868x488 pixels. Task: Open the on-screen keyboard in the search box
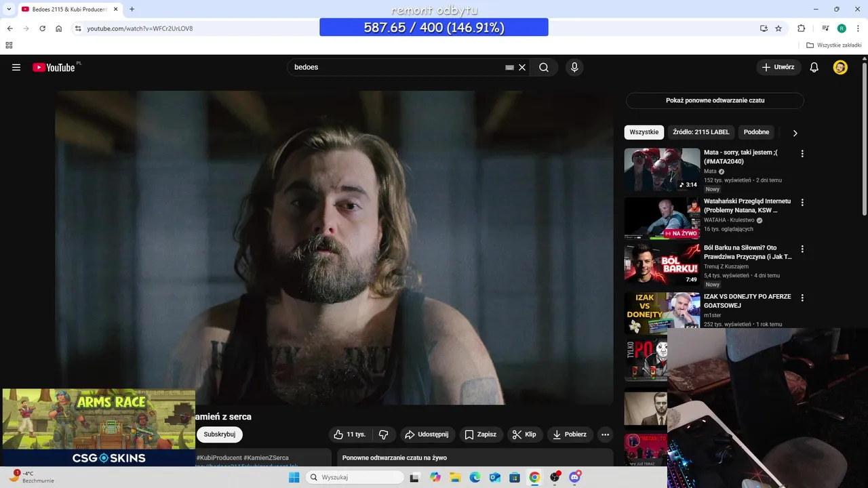pyautogui.click(x=509, y=67)
